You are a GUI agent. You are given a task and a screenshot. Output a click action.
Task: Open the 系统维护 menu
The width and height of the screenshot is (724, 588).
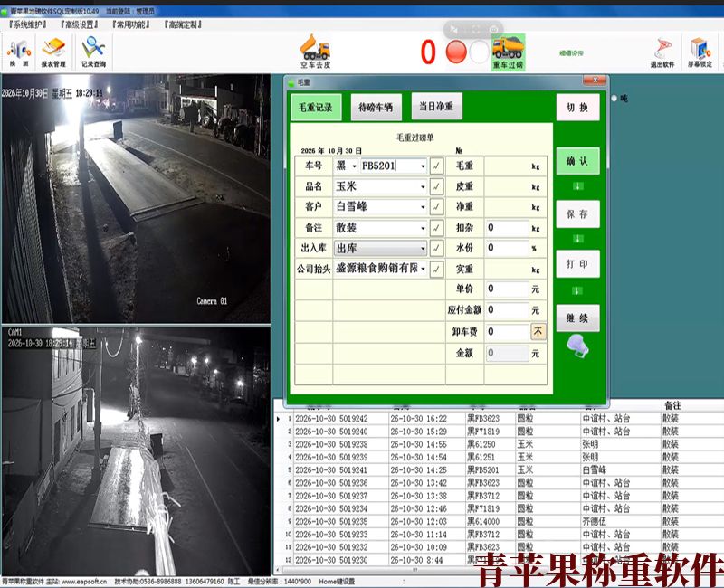(28, 24)
